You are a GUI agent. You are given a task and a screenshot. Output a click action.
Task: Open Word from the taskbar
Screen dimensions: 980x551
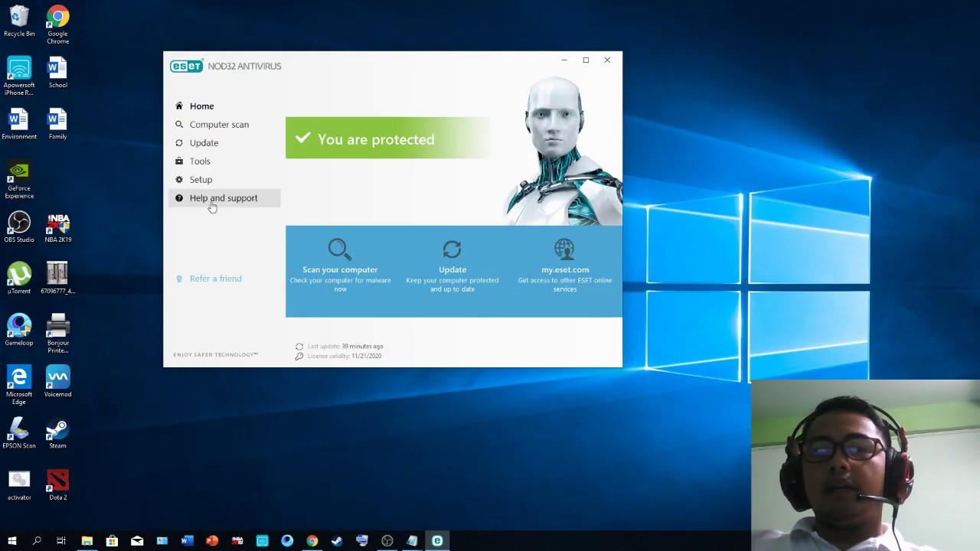[187, 541]
